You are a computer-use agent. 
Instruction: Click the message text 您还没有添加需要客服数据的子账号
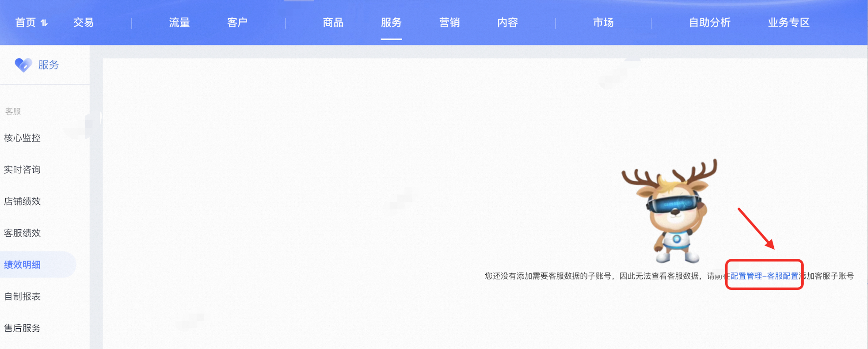point(548,276)
